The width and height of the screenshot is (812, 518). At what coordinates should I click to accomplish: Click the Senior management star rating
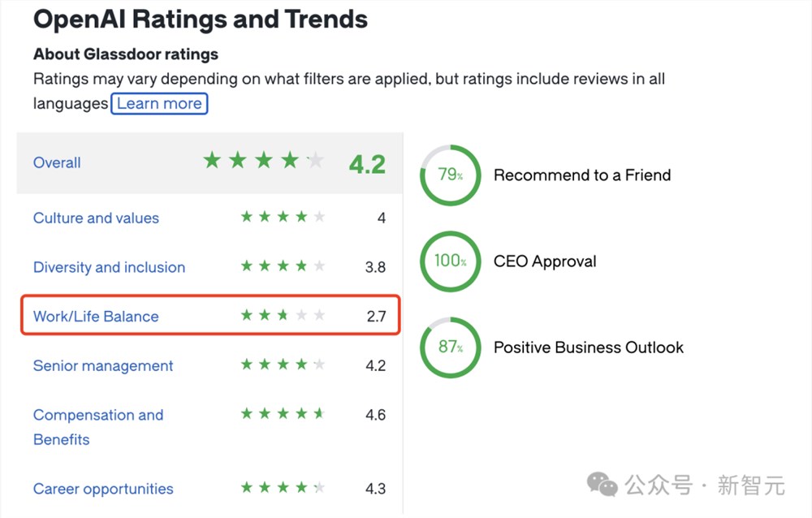tap(283, 365)
